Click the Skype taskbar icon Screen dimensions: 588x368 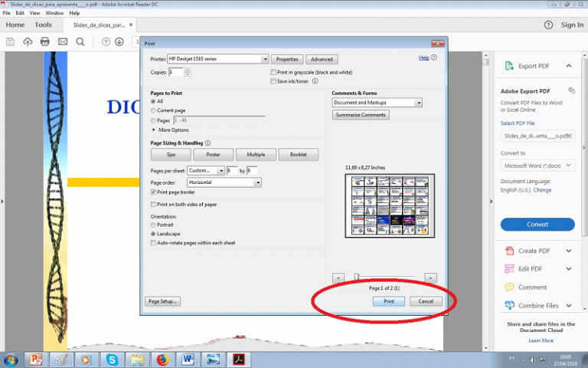113,359
